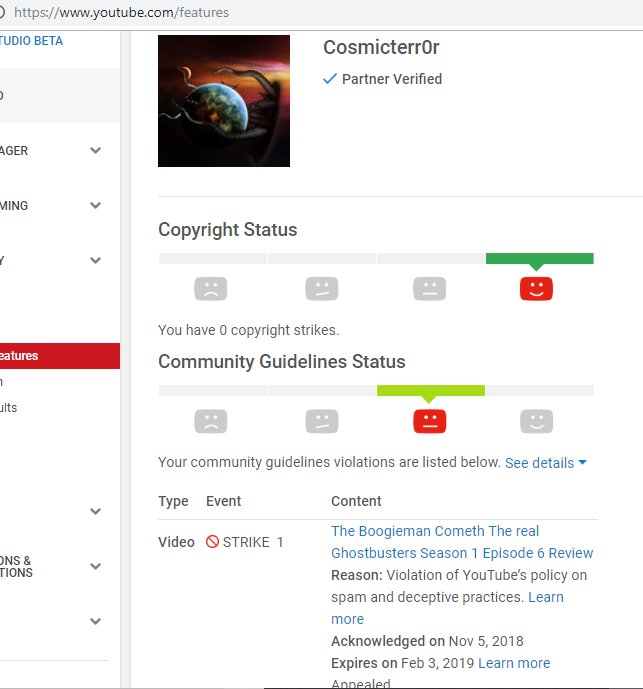Open The Boogieman Cometh video link
This screenshot has width=643, height=689.
[x=462, y=542]
